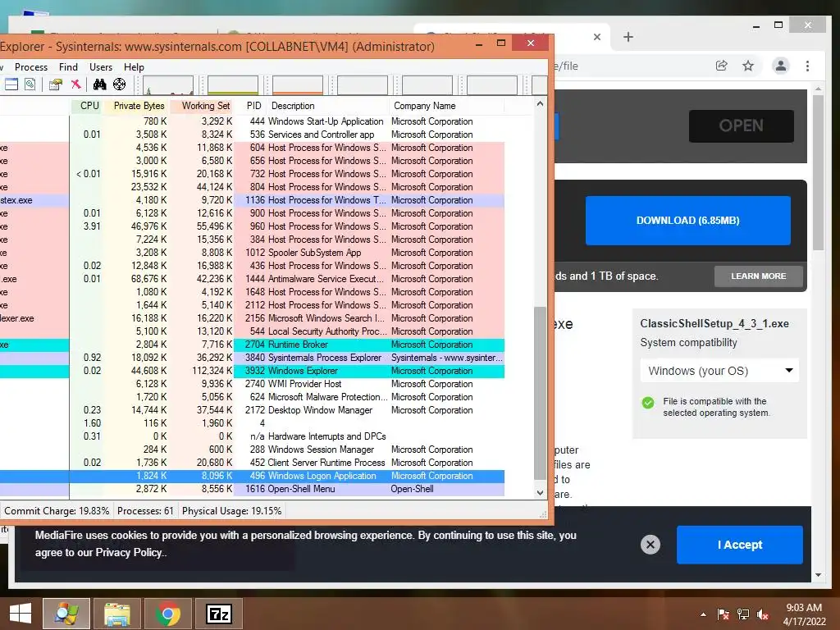Select the Spooler SubSystem App row

[252, 253]
